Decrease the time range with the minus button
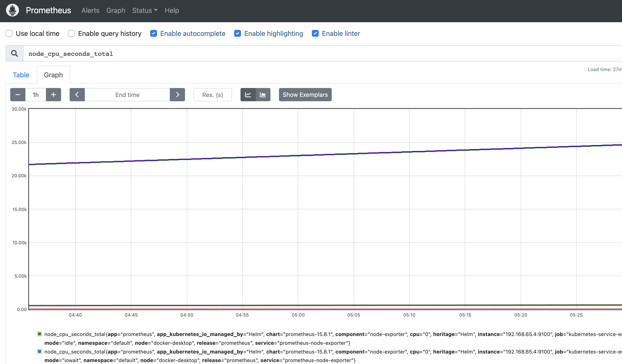622x364 pixels. click(x=18, y=94)
